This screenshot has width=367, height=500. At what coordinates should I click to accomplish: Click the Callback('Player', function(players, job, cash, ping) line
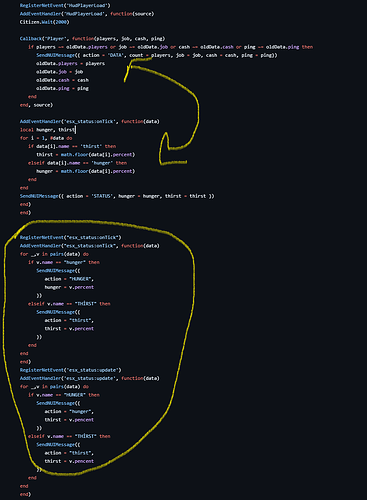pyautogui.click(x=92, y=39)
